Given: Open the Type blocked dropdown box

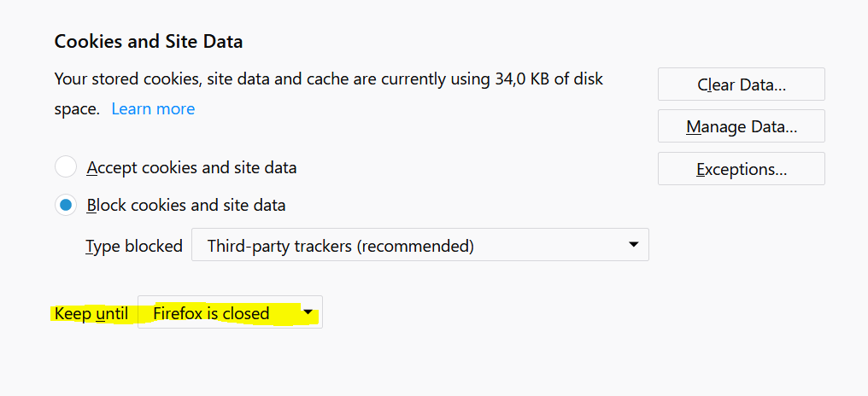Looking at the screenshot, I should pyautogui.click(x=419, y=246).
